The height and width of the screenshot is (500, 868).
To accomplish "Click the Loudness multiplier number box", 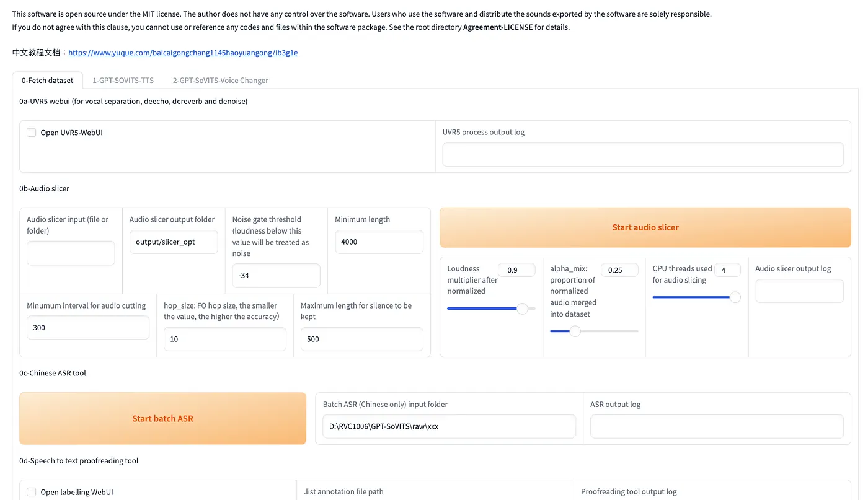I will [x=516, y=270].
